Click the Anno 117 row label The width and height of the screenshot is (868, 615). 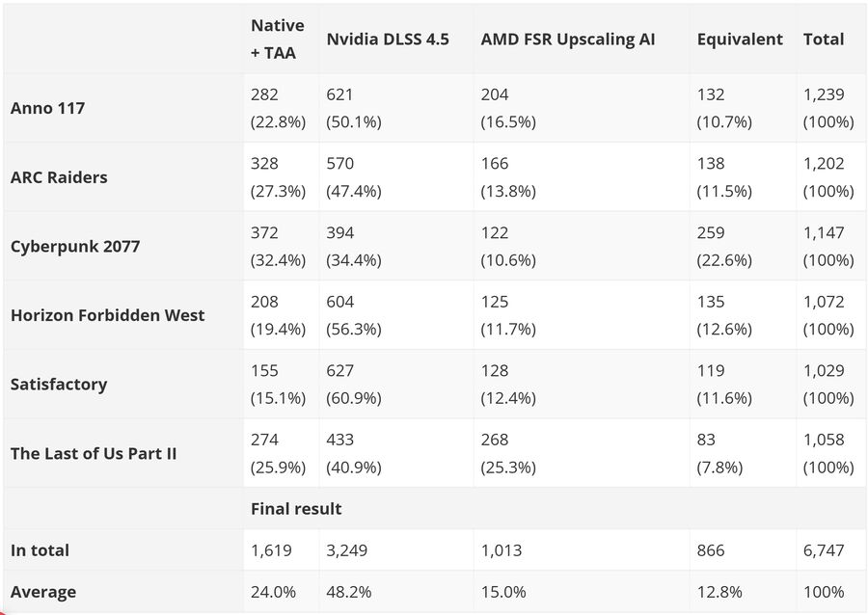47,108
